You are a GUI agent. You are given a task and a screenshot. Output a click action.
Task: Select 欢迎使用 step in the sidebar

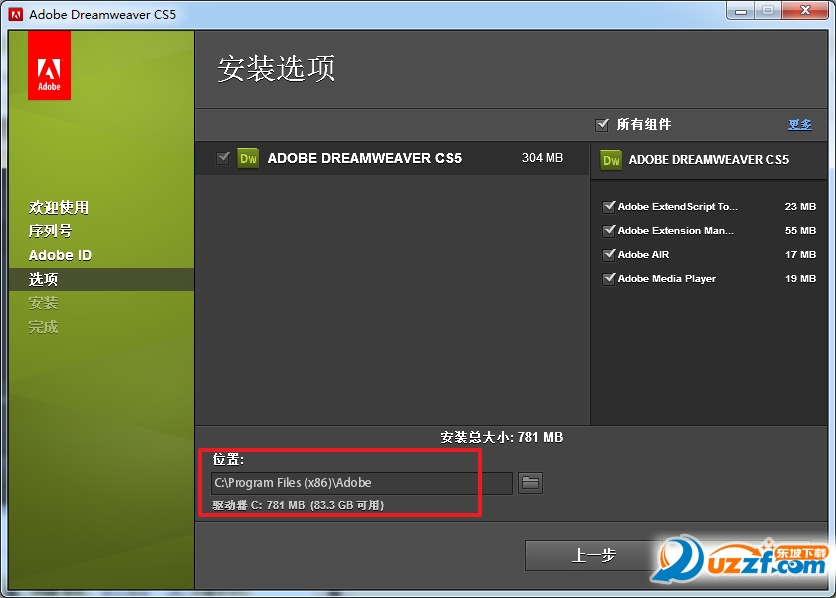tap(59, 207)
